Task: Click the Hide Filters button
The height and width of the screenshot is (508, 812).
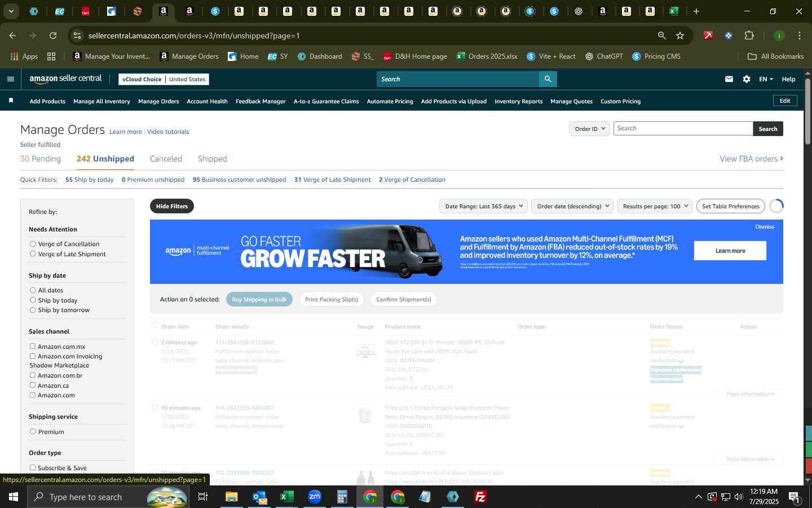Action: pyautogui.click(x=172, y=206)
